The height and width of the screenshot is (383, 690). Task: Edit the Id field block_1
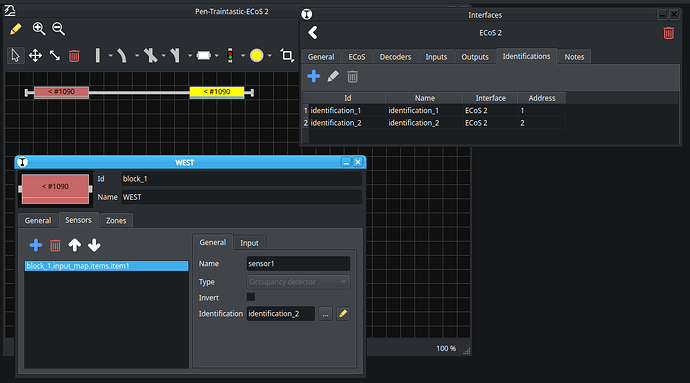(241, 179)
